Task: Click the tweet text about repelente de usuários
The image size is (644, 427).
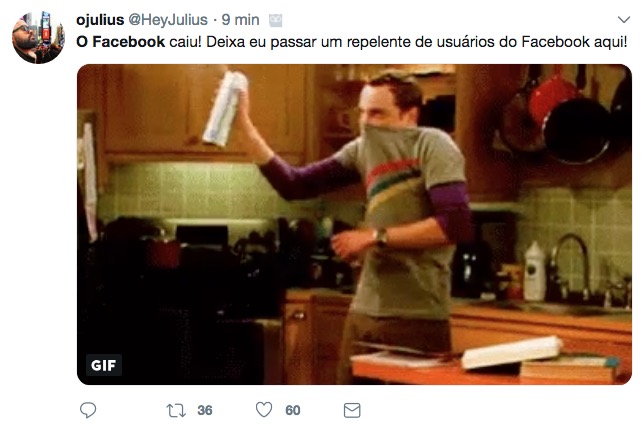Action: (352, 41)
